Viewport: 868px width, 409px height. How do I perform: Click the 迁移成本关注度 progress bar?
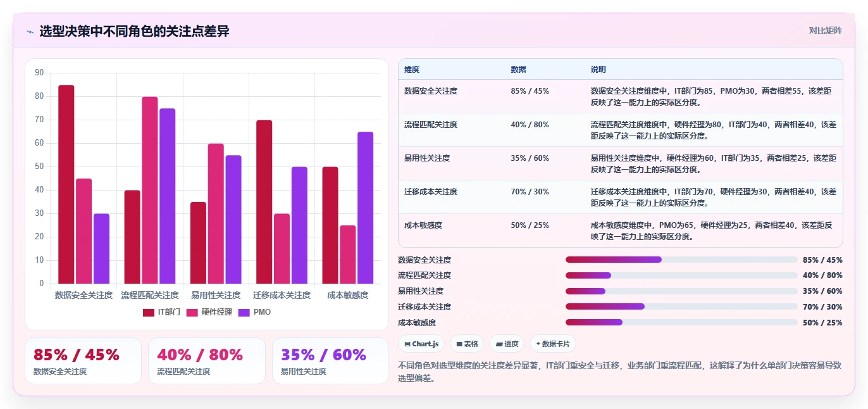point(681,306)
